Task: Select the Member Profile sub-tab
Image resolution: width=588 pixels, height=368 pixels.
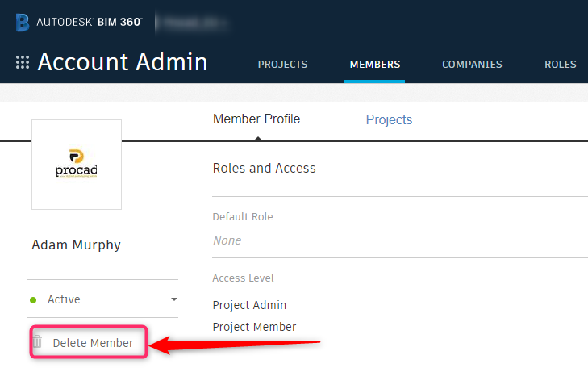Action: coord(256,119)
